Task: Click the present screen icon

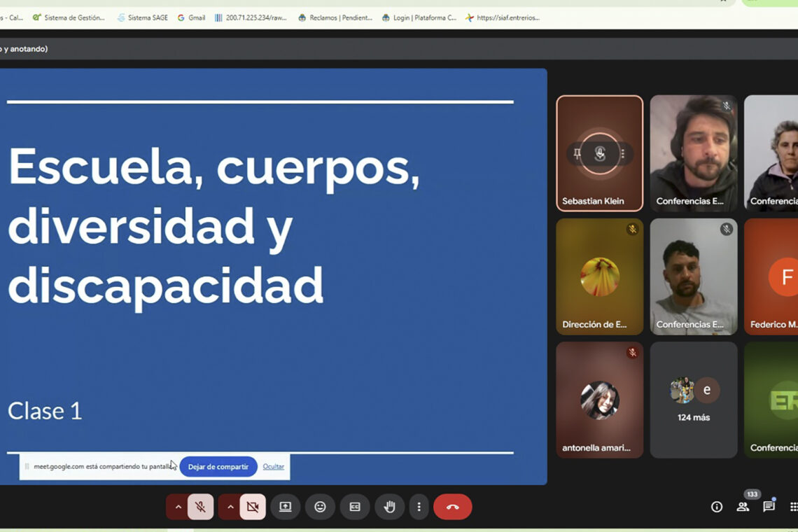Action: click(x=285, y=506)
